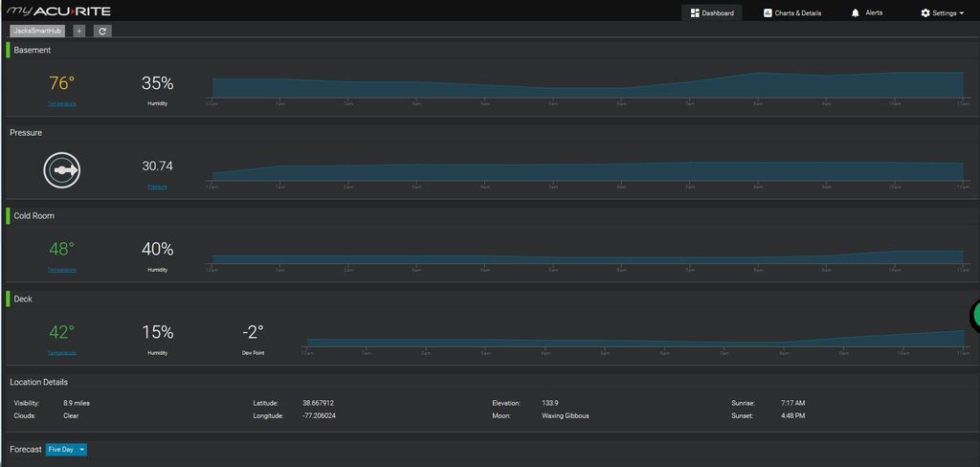Image resolution: width=980 pixels, height=467 pixels.
Task: Open the Pressure link under 30.74
Action: [157, 187]
